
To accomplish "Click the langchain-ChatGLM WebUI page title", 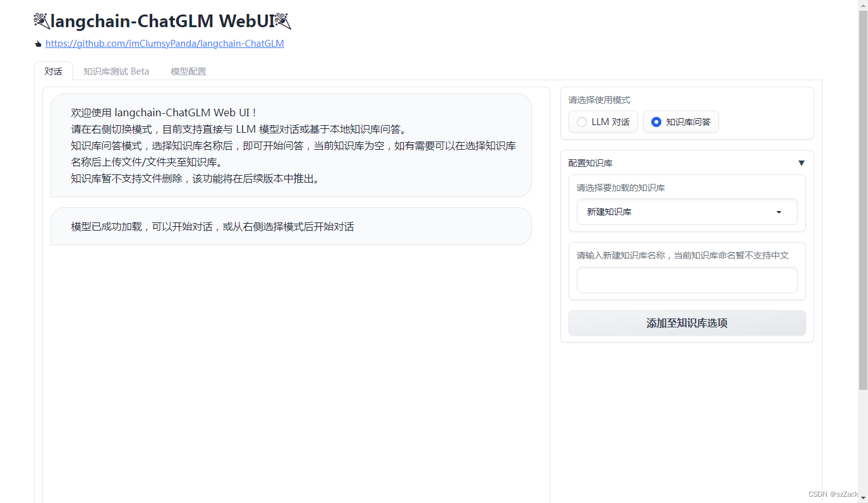I will 162,21.
